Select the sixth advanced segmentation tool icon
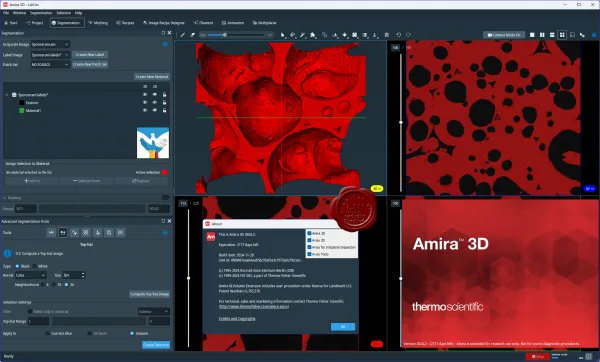The width and height of the screenshot is (600, 362). click(x=109, y=232)
